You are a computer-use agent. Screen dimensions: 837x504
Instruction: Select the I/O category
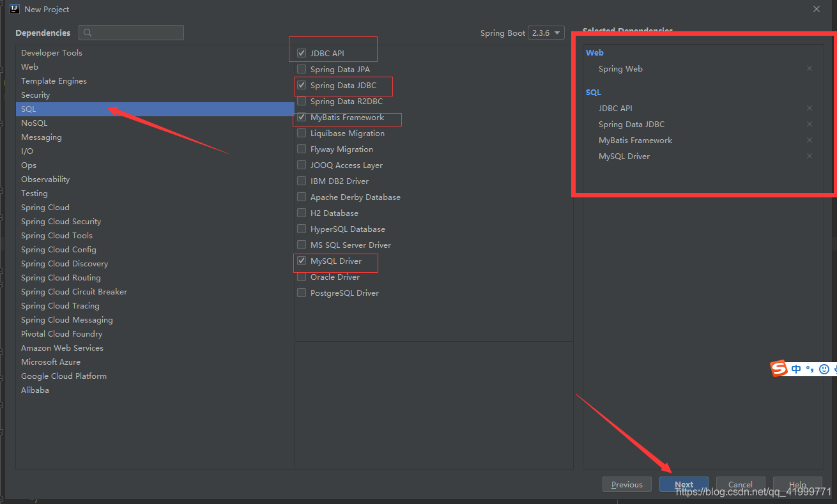pos(155,151)
